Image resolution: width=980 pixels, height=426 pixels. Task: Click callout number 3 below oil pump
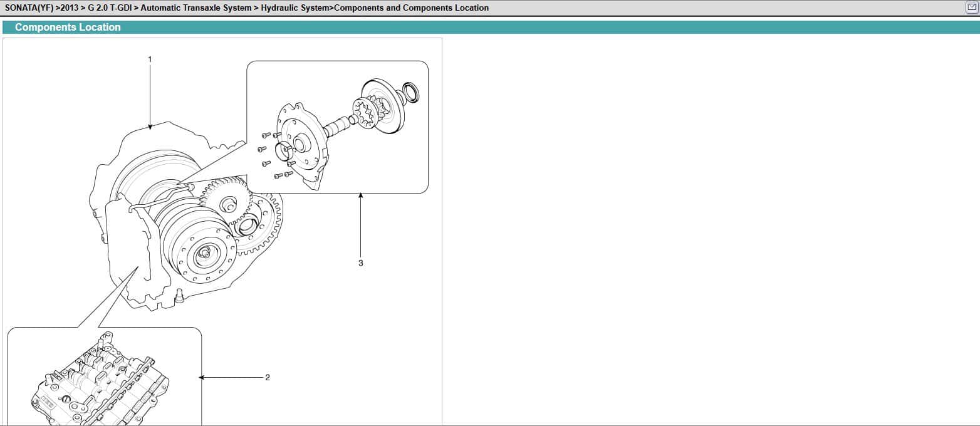coord(360,263)
